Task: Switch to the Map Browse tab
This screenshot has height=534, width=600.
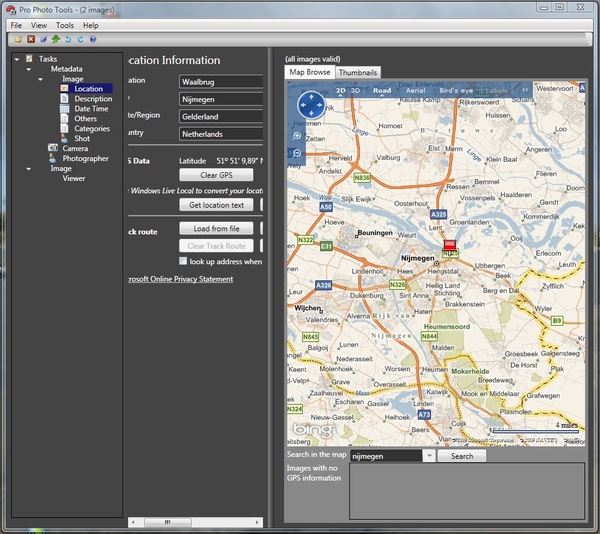Action: click(x=310, y=72)
